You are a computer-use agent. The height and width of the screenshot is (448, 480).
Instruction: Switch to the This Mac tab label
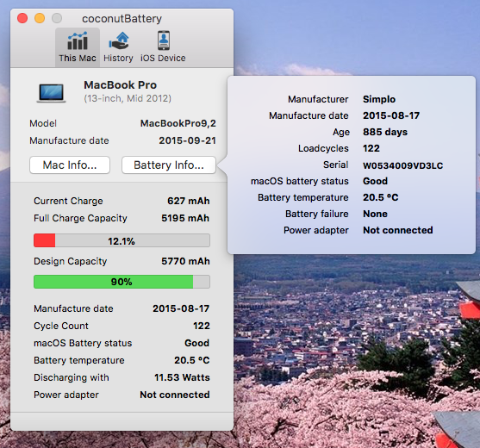point(78,58)
